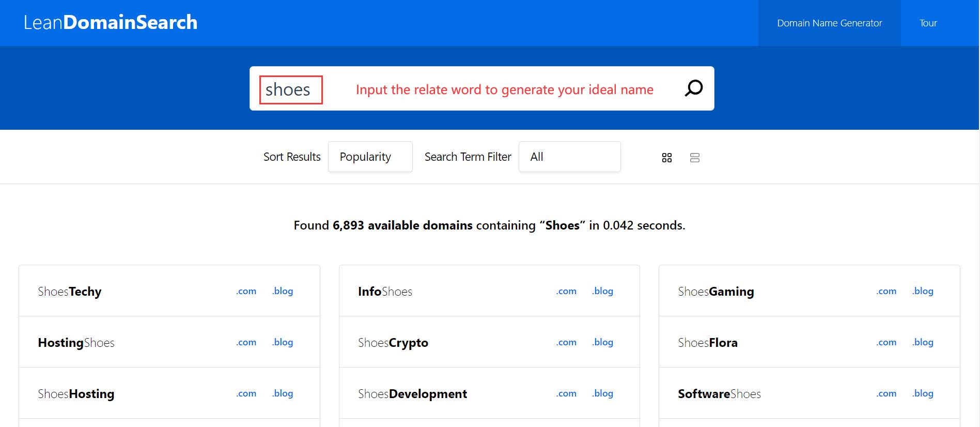Open .com link for ShoesHosting

pyautogui.click(x=246, y=393)
